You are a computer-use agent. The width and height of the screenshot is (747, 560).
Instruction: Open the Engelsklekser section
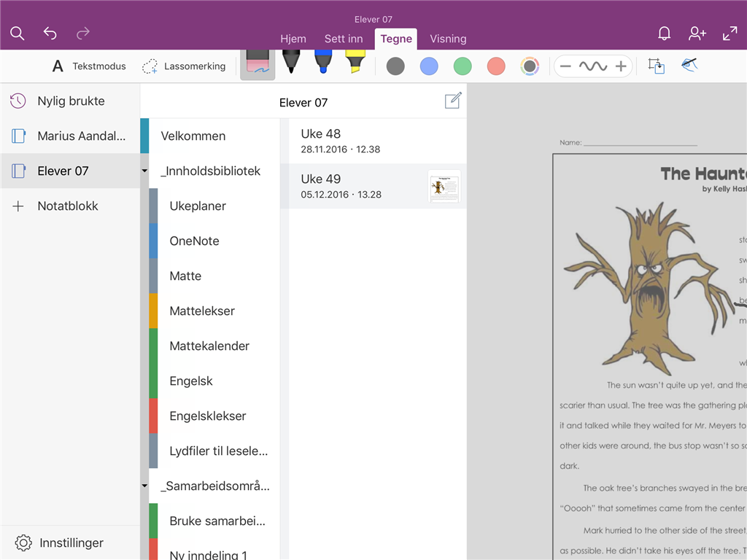point(214,416)
